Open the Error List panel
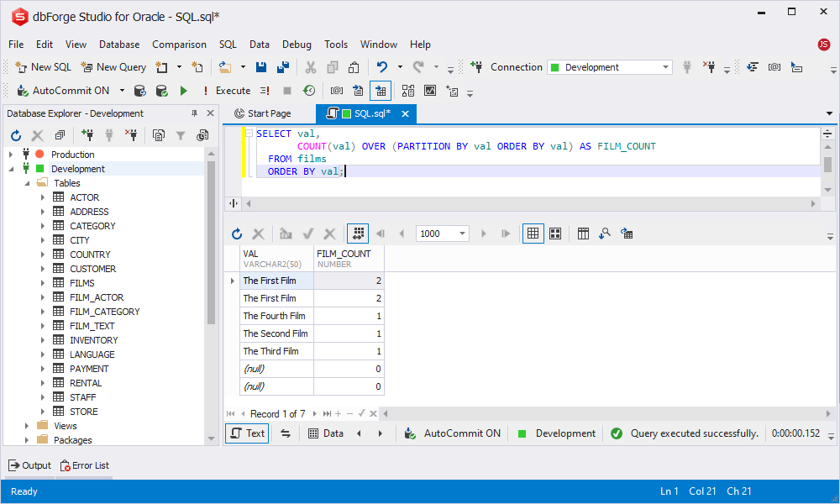 (x=85, y=465)
